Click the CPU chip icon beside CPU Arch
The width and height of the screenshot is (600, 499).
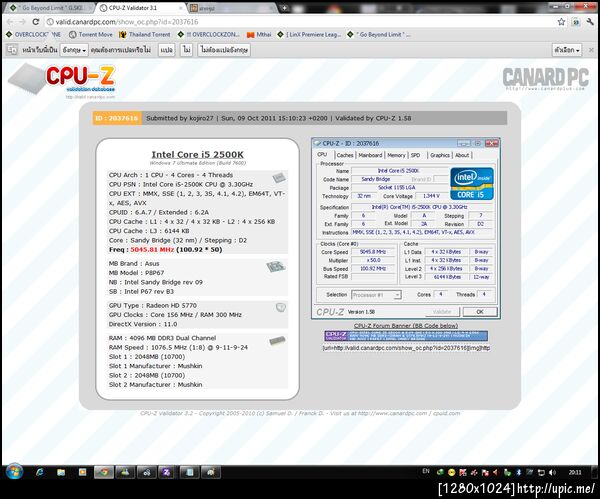(279, 178)
